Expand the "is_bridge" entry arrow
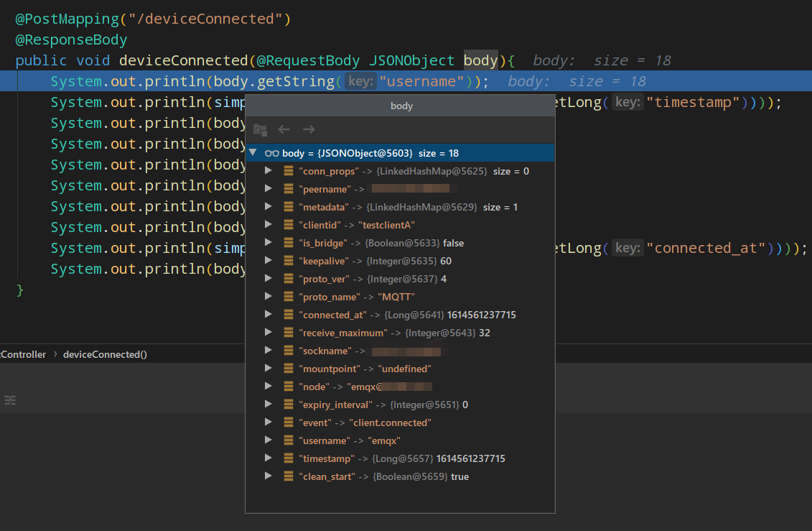812x531 pixels. tap(269, 242)
